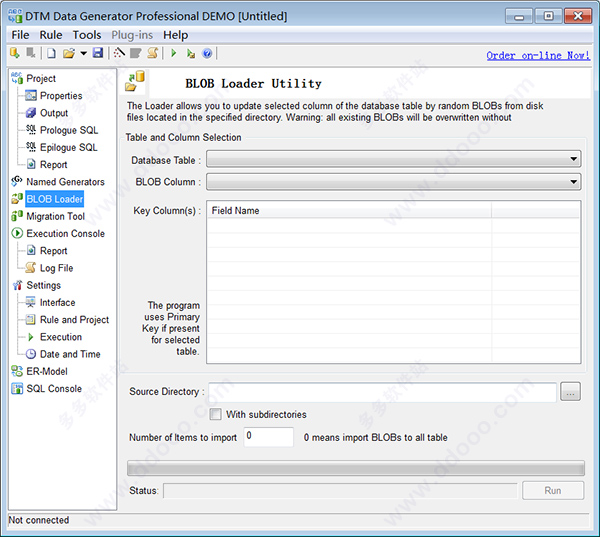Click the Migration Tool icon
This screenshot has height=537, width=600.
coord(17,216)
